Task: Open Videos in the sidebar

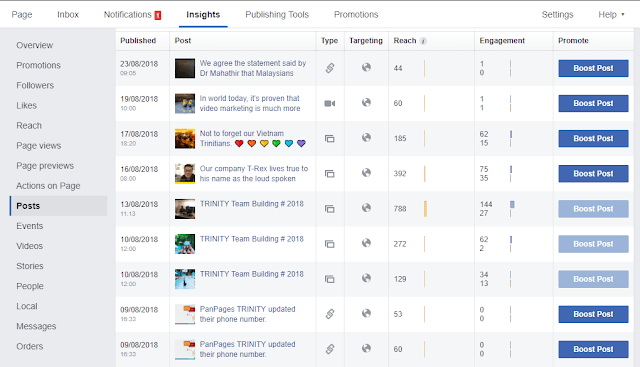Action: point(29,246)
